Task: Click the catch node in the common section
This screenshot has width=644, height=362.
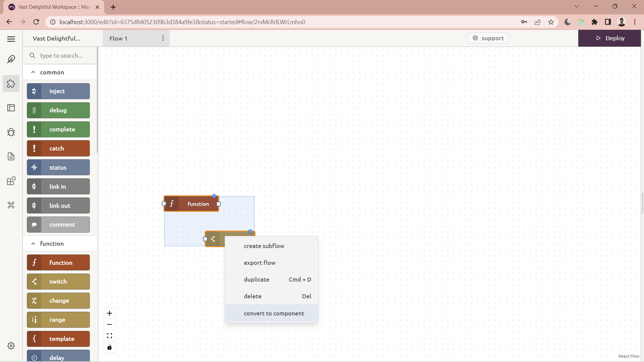Action: (x=58, y=148)
